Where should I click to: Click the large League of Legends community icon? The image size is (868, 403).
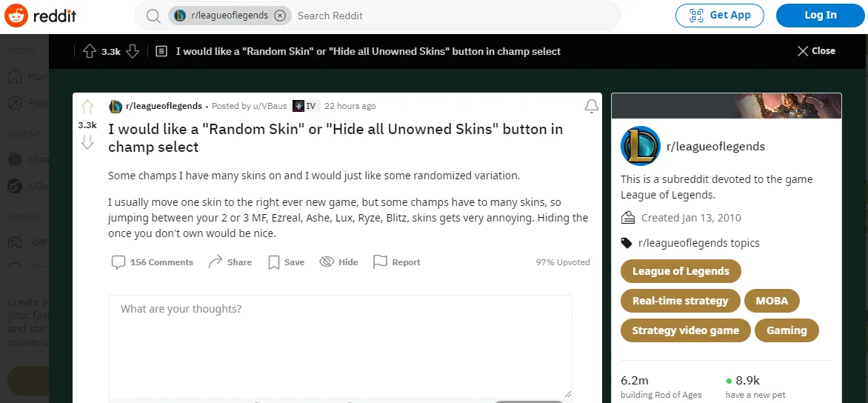tap(641, 146)
